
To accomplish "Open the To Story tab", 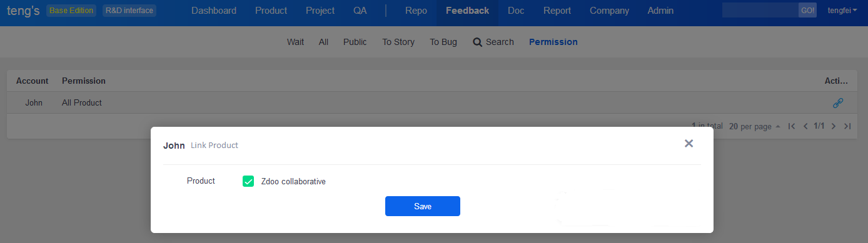I will pos(398,42).
